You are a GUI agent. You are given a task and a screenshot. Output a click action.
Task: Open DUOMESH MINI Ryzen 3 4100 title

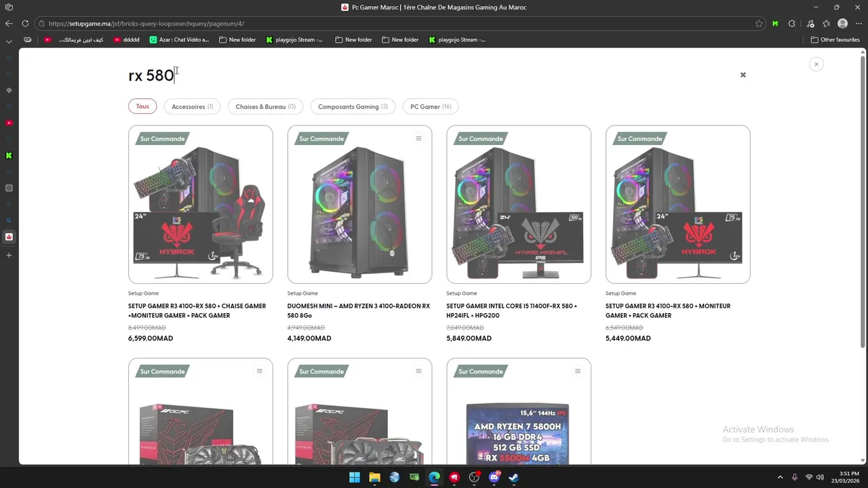[358, 310]
